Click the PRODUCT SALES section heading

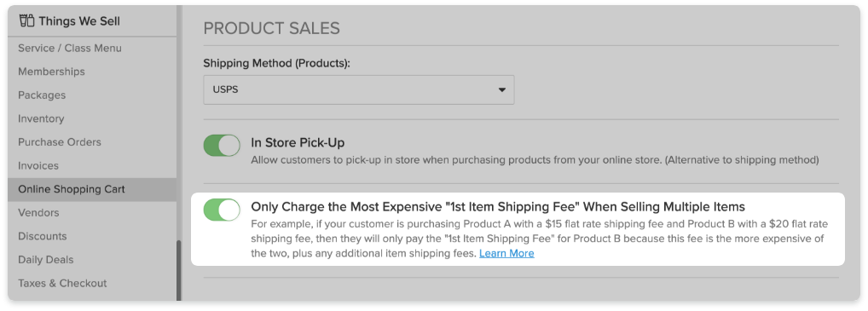[x=272, y=28]
